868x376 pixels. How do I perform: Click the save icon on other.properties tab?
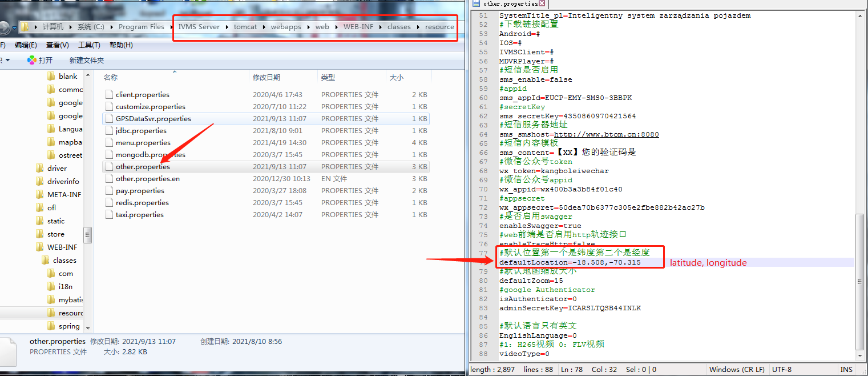click(x=476, y=4)
